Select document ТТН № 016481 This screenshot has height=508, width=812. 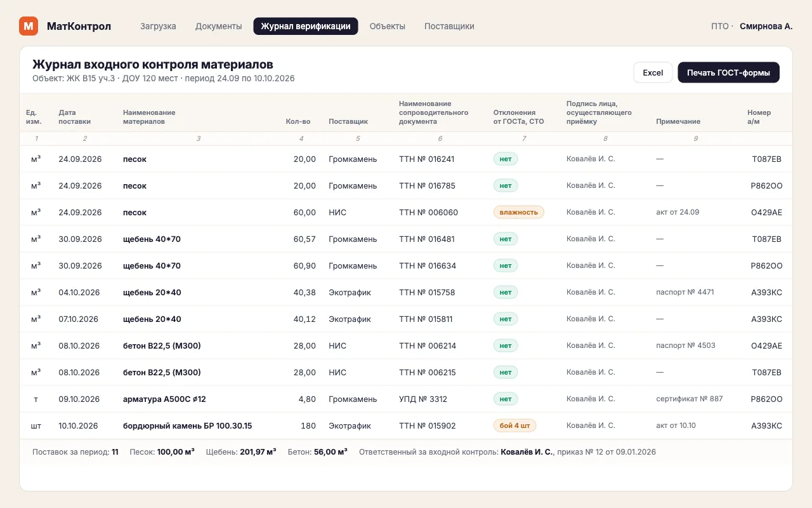point(427,239)
